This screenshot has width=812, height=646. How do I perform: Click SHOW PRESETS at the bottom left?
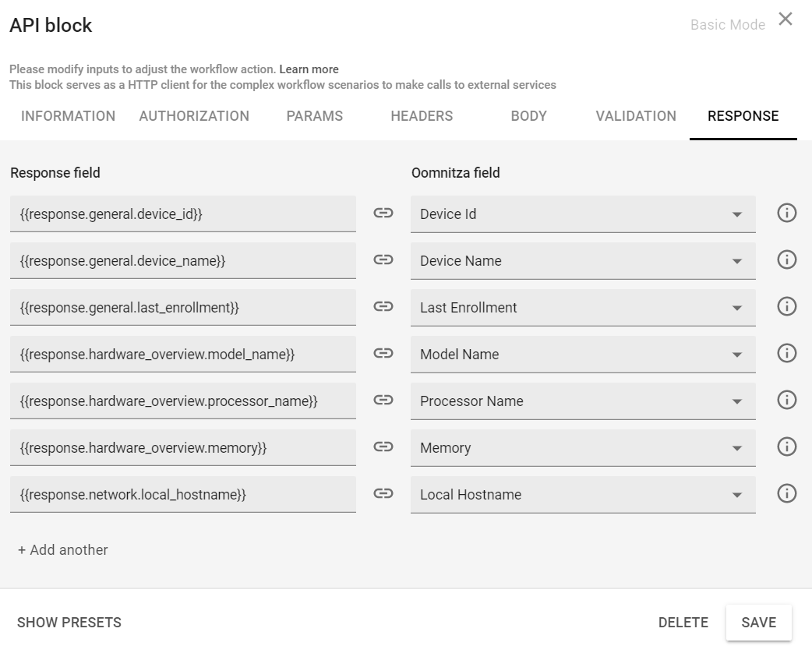pos(69,622)
